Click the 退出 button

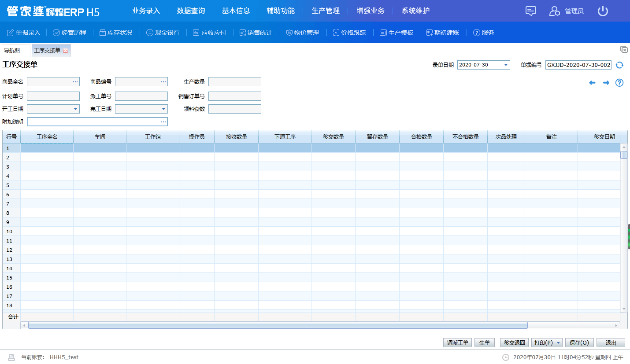(x=611, y=343)
